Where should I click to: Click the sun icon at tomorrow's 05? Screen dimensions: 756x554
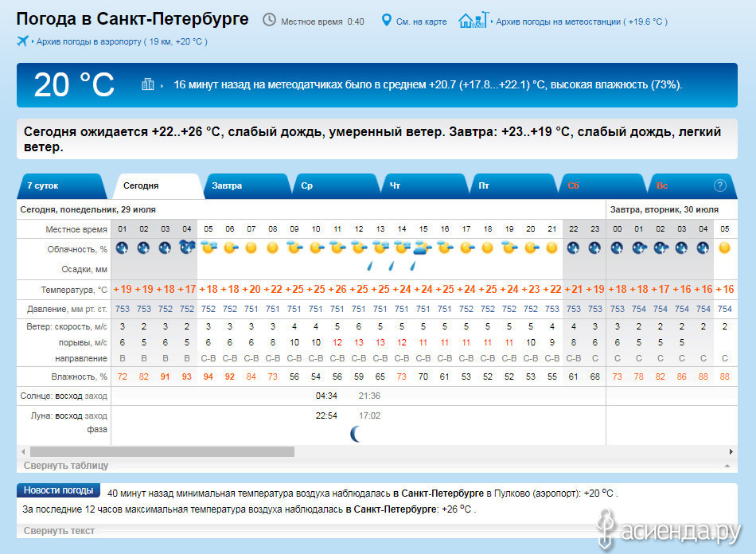click(724, 248)
